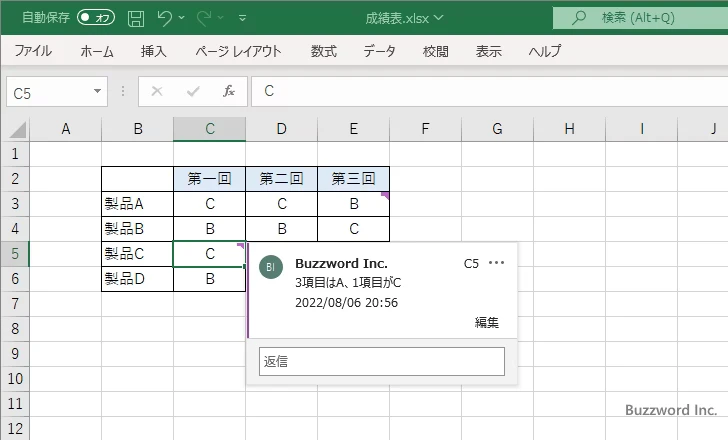The image size is (728, 440).
Task: Switch to the 数式 ribbon tab
Action: coord(324,51)
